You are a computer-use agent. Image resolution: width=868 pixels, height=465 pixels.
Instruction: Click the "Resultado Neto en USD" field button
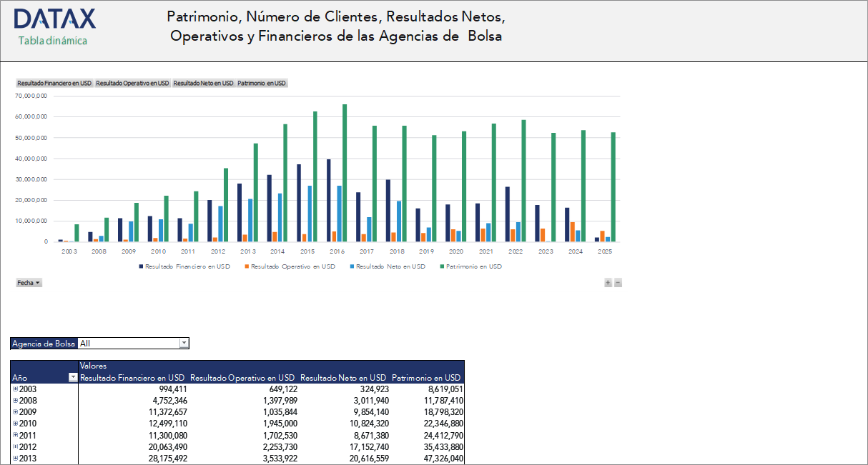point(205,83)
